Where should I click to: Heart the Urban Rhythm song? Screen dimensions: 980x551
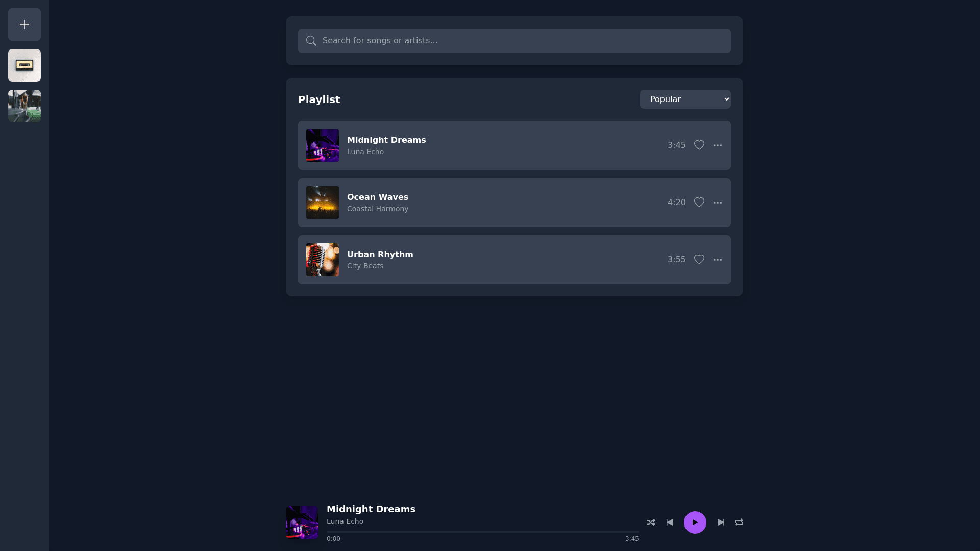pos(699,260)
